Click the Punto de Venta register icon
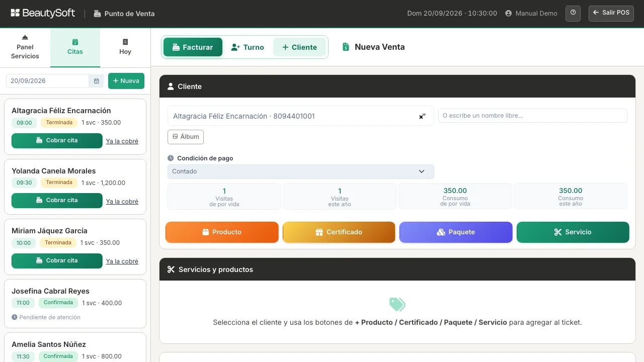This screenshot has width=644, height=362. [x=97, y=14]
